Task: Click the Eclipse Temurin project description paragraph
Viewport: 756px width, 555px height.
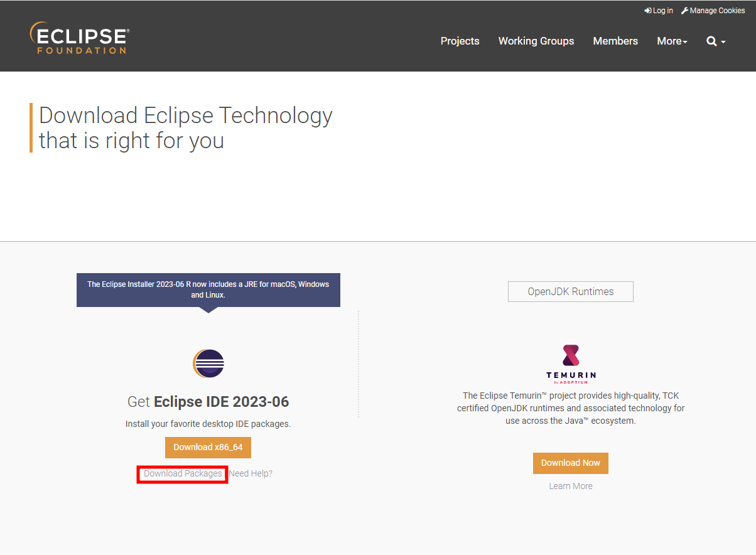Action: 571,408
